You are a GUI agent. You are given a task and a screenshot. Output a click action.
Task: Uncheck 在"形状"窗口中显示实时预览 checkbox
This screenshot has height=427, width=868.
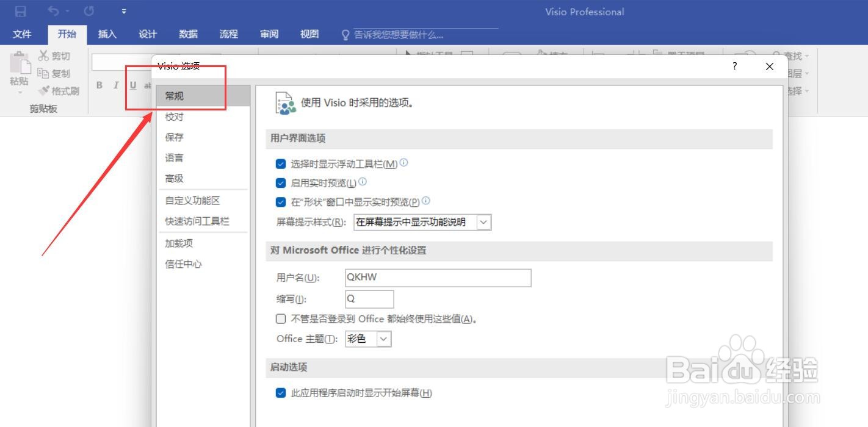pyautogui.click(x=281, y=202)
